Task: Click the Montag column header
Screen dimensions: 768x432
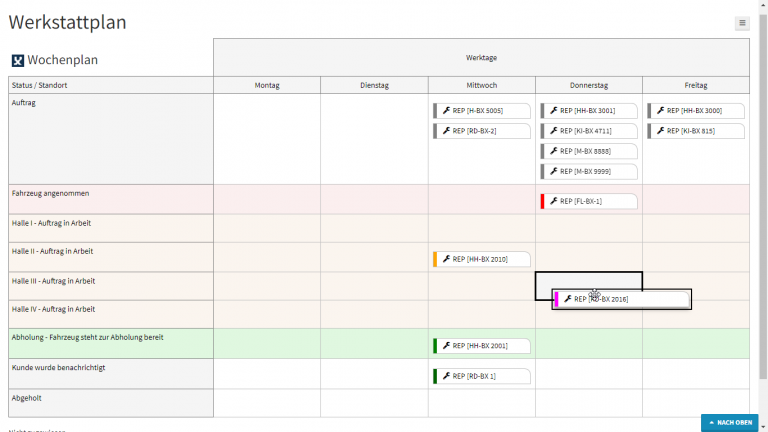Action: point(267,85)
